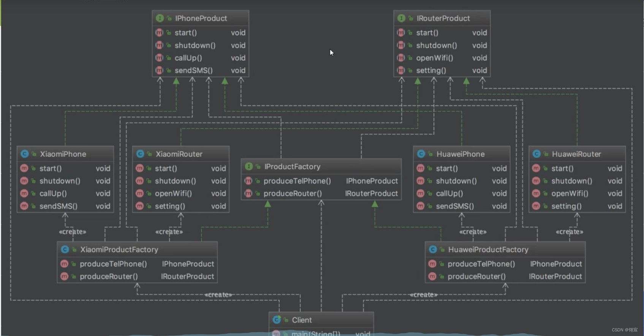644x336 pixels.
Task: Click produceTelPhone() in HuaweiProductFactory
Action: point(481,263)
